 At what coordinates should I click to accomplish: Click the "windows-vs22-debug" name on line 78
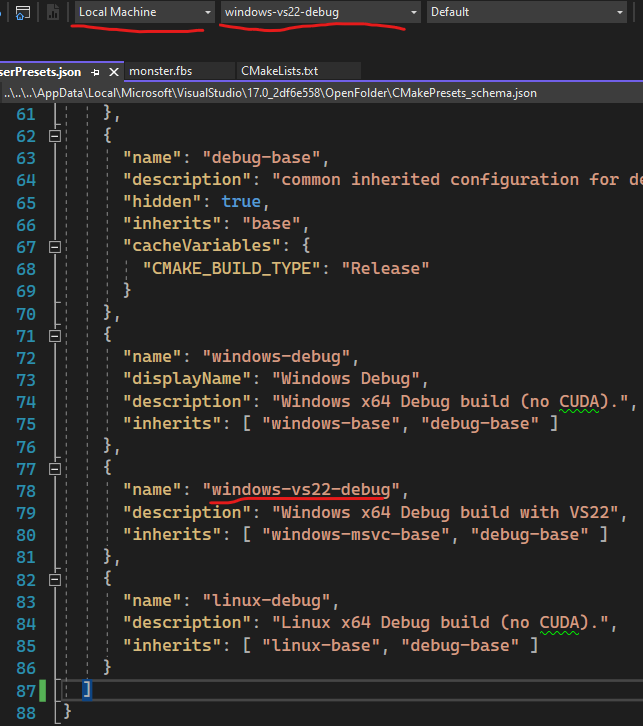tap(301, 490)
